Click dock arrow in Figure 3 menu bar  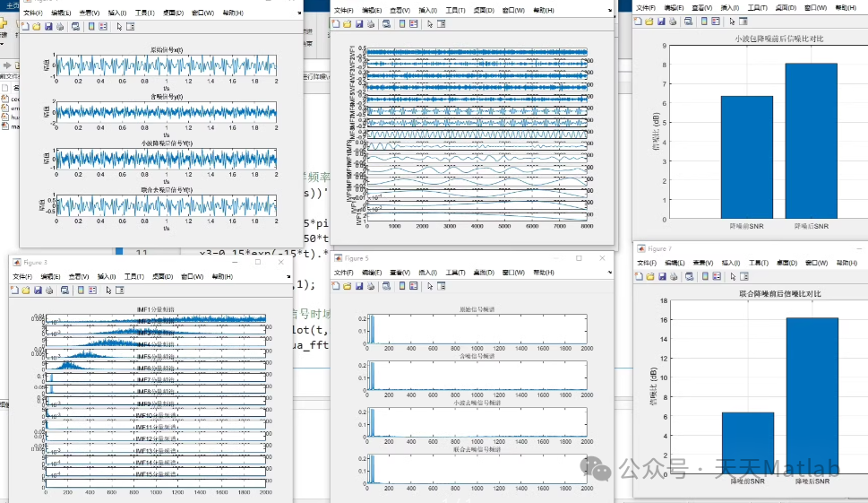click(x=289, y=276)
